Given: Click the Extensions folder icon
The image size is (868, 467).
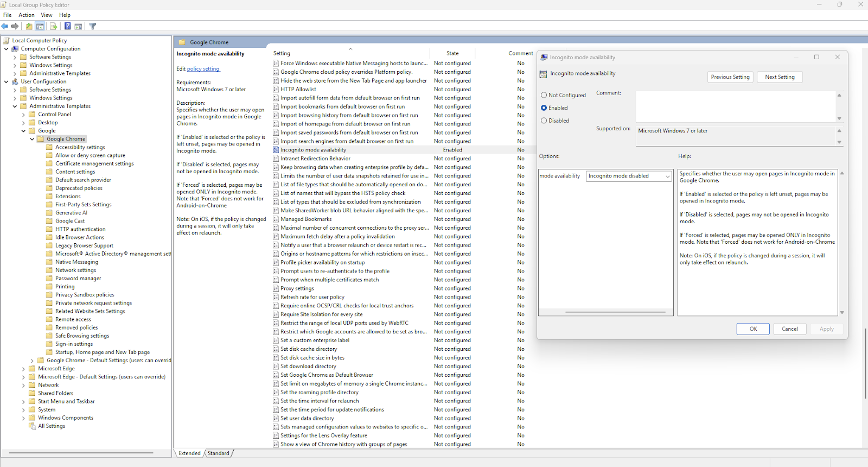Looking at the screenshot, I should coord(49,196).
